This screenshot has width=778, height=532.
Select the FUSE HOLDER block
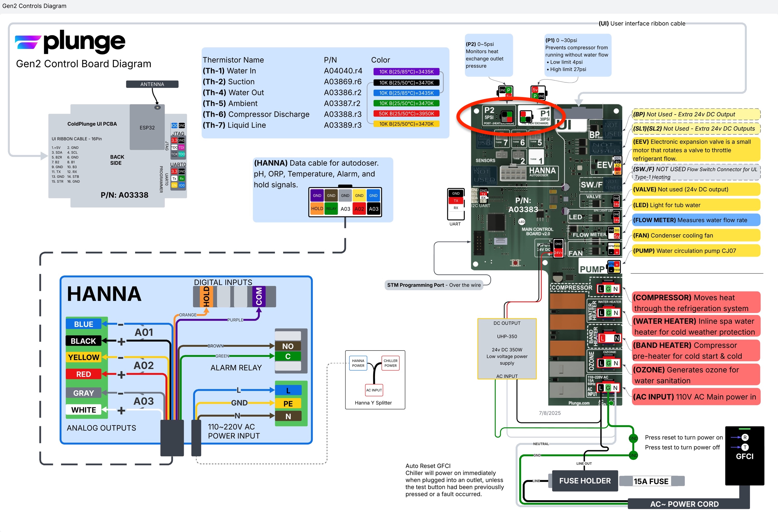coord(585,481)
